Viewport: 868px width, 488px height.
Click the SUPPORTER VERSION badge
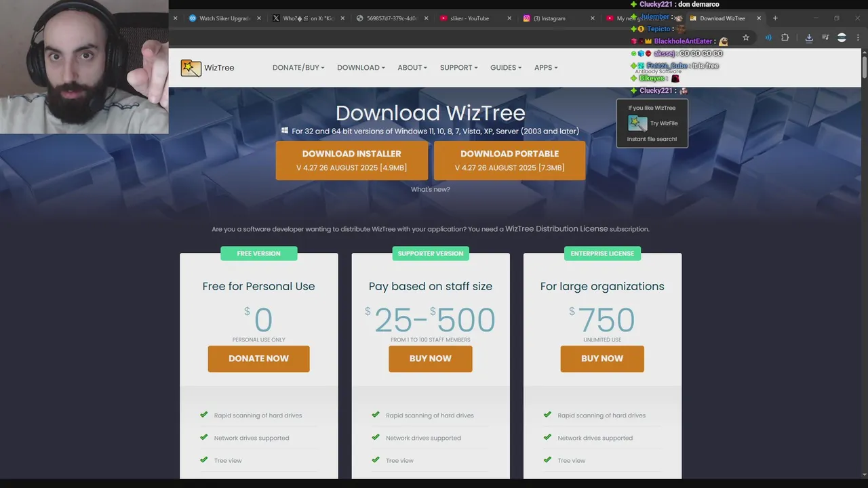(x=431, y=253)
